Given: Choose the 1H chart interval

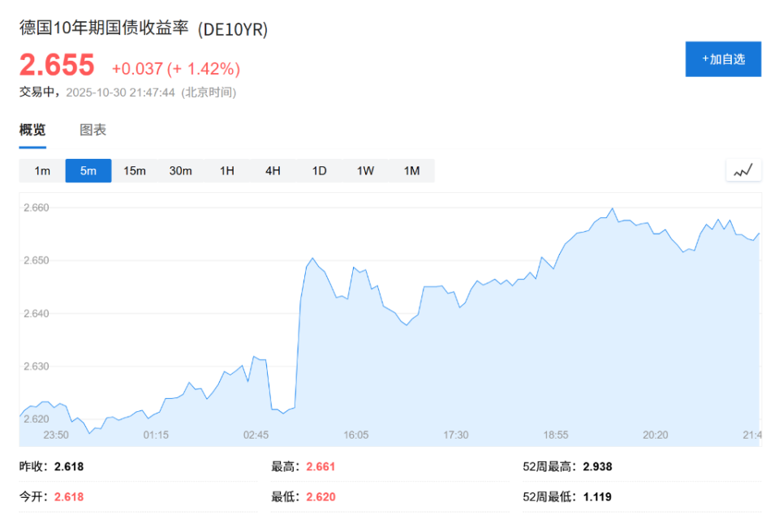Looking at the screenshot, I should [x=226, y=170].
